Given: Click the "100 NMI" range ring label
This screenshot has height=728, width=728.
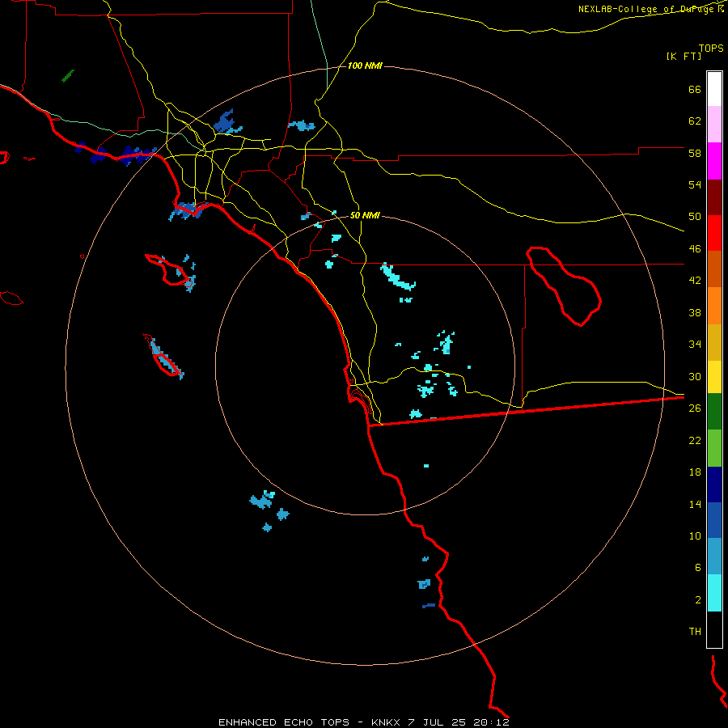Looking at the screenshot, I should click(365, 66).
